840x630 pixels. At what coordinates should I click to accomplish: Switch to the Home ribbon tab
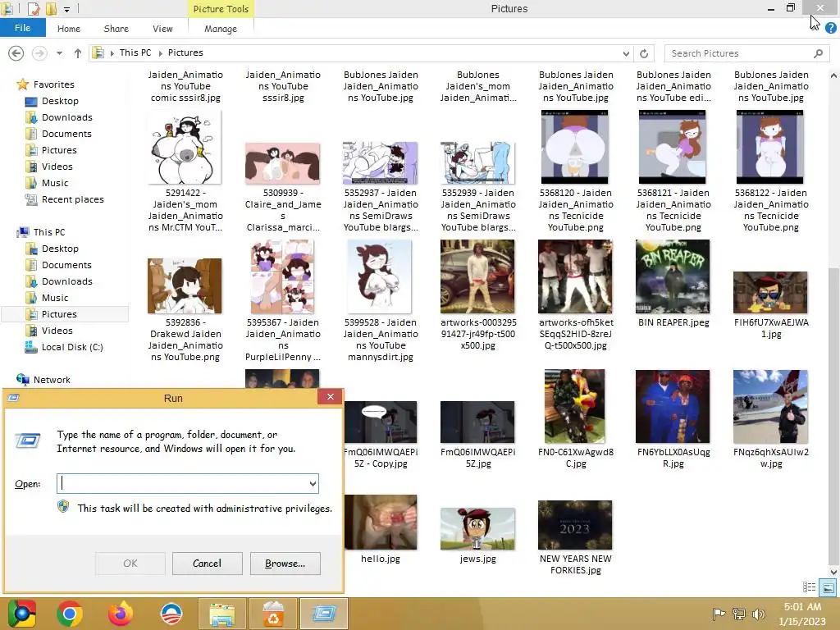[x=69, y=29]
